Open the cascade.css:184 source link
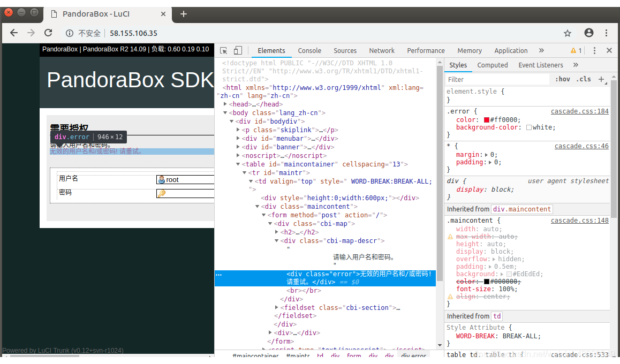 pos(580,111)
